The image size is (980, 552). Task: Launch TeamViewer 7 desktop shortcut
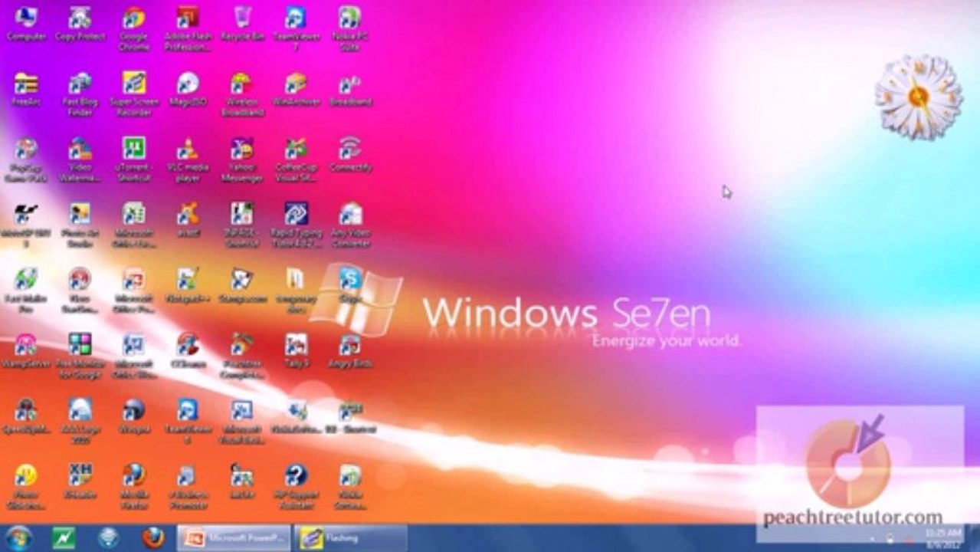click(x=296, y=28)
